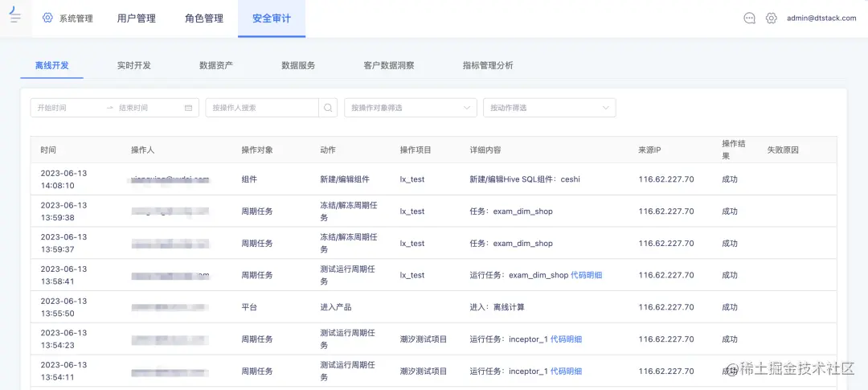Click the 时间 column header

coord(48,150)
